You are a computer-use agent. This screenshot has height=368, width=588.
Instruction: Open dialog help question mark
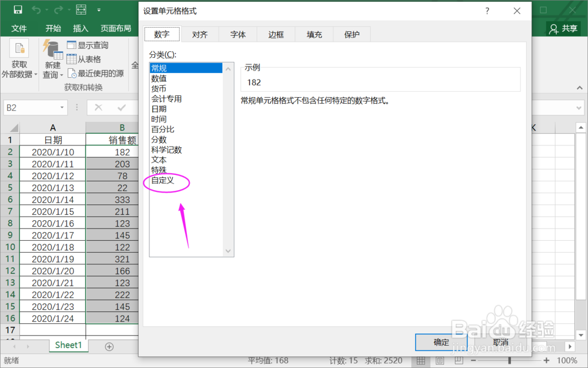(487, 11)
